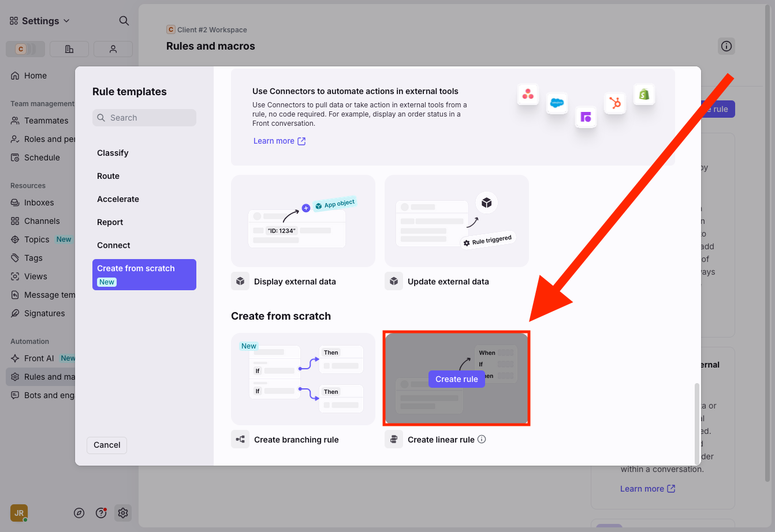Click the settings gear icon at bottom
Image resolution: width=775 pixels, height=532 pixels.
pyautogui.click(x=122, y=513)
